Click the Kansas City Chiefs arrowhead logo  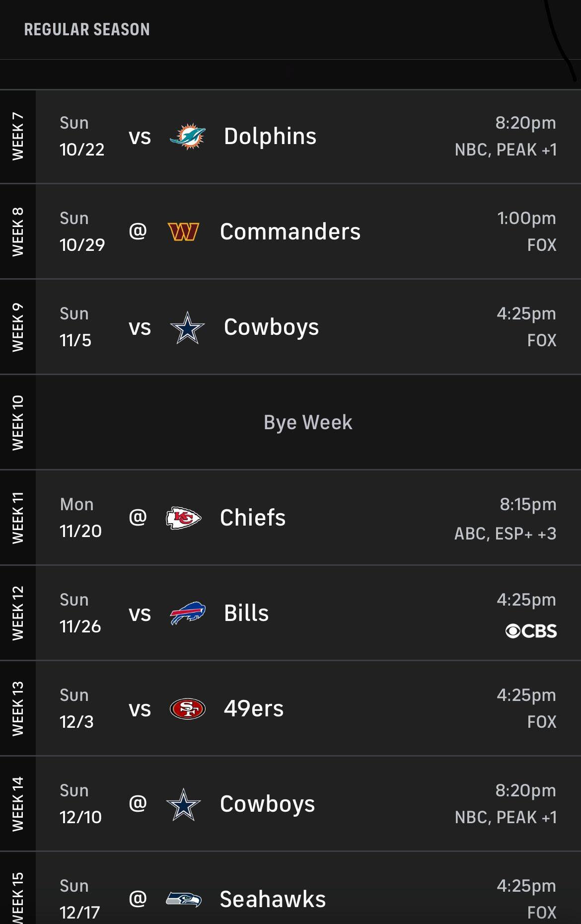coord(183,518)
